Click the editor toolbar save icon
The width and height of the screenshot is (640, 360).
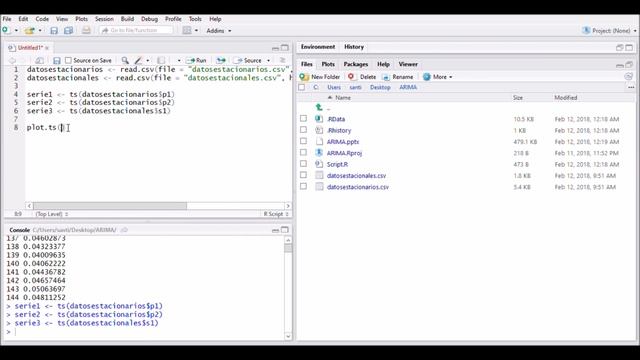[57, 60]
